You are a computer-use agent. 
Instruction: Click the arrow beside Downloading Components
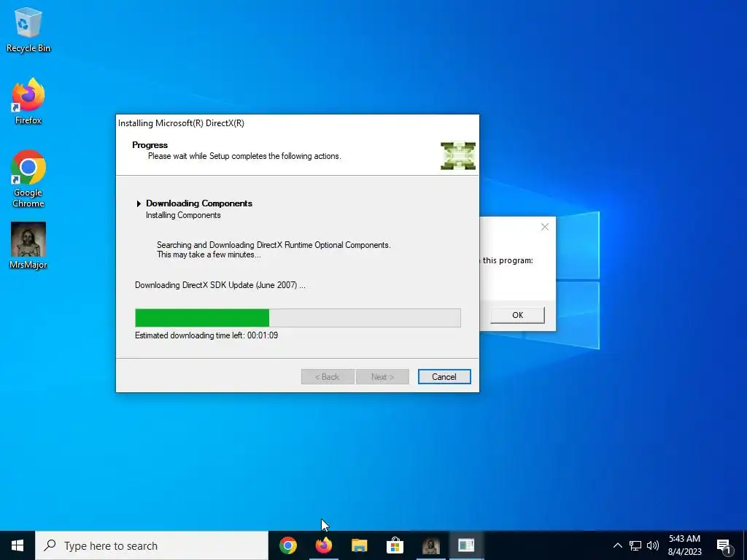[139, 203]
